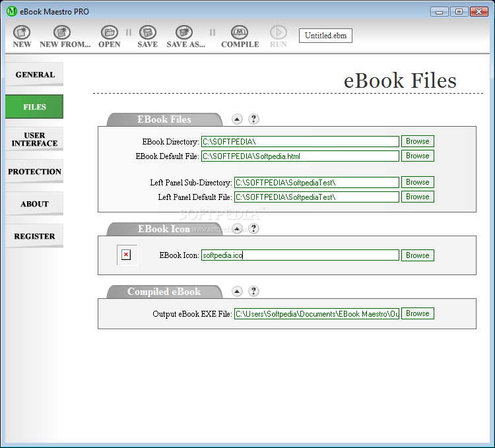Select the FILES sidebar tab
Screen dimensions: 495x448
point(34,107)
